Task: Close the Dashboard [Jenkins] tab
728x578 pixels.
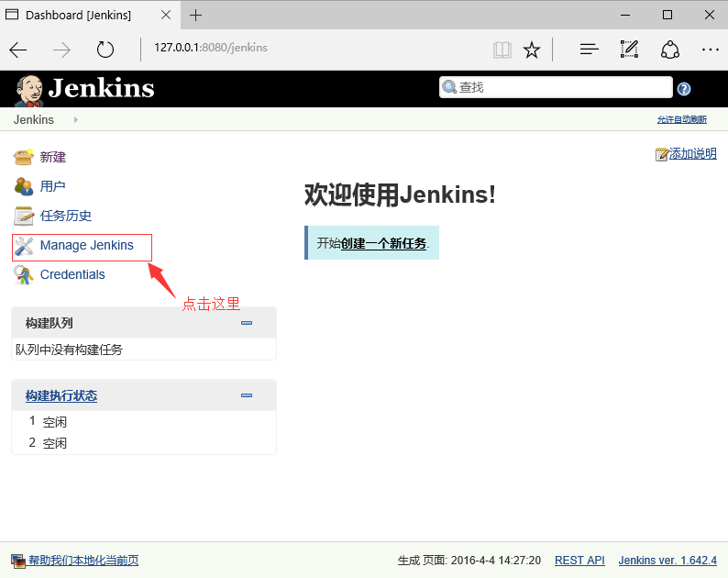Action: (166, 16)
